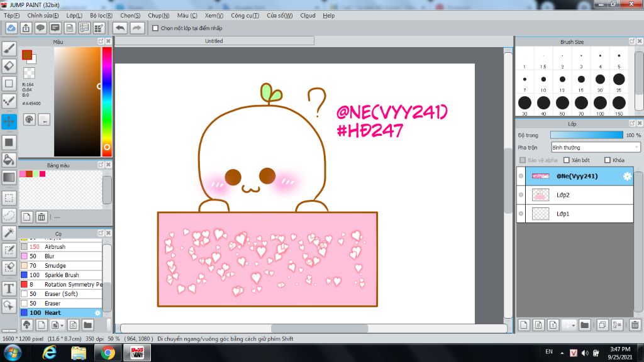Click the Redo arrow in toolbar

(x=136, y=28)
